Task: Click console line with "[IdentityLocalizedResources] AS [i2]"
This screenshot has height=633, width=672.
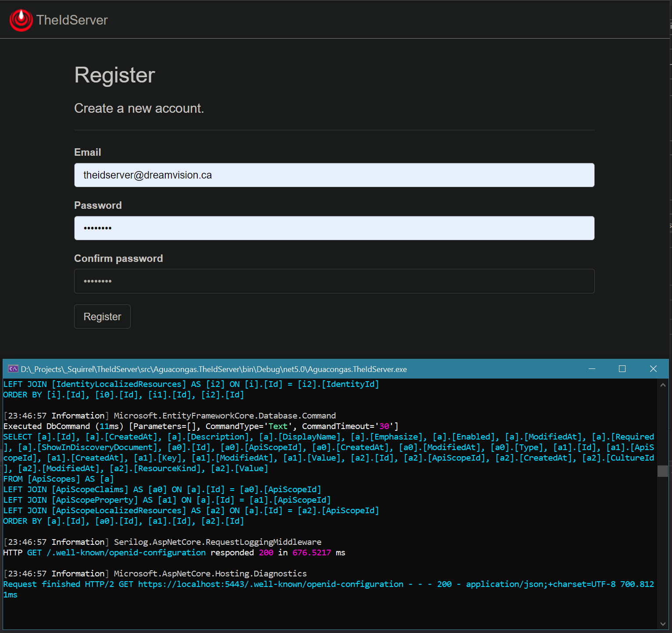Action: 191,384
